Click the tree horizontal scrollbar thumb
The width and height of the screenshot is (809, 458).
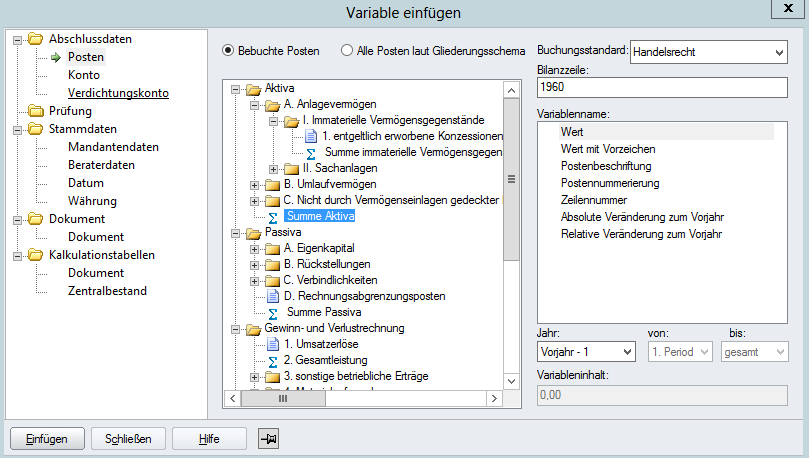[283, 398]
